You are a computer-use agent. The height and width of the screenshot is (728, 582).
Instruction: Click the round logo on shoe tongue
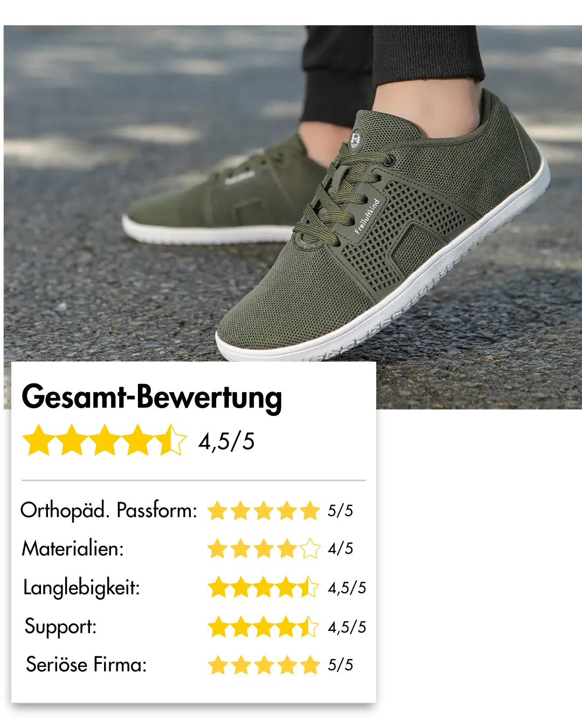pos(356,139)
